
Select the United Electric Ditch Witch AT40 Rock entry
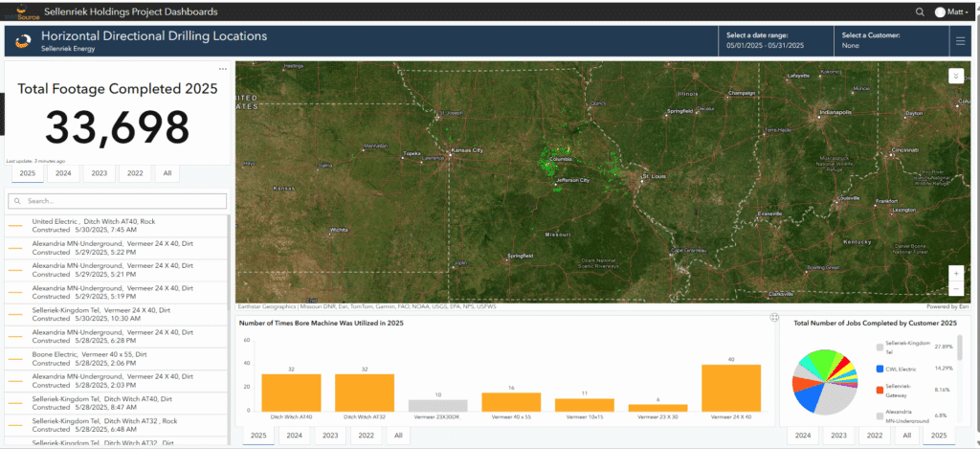pyautogui.click(x=118, y=226)
